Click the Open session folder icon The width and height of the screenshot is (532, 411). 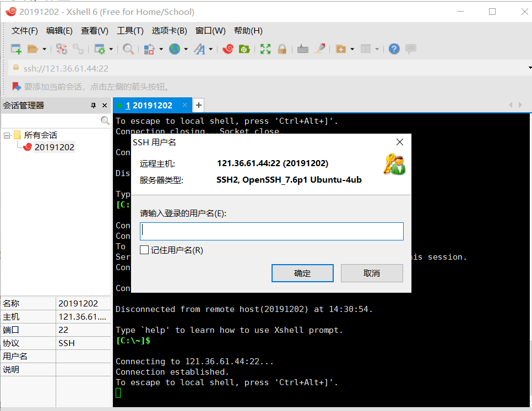pos(33,49)
